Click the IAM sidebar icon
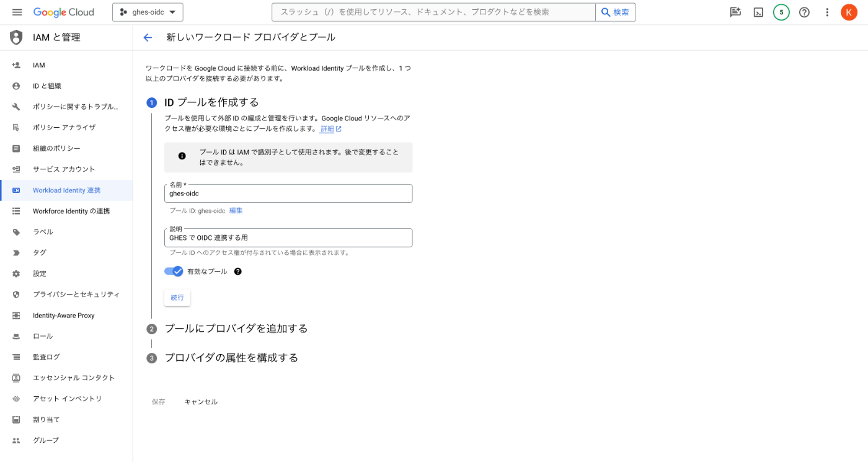 [x=16, y=65]
